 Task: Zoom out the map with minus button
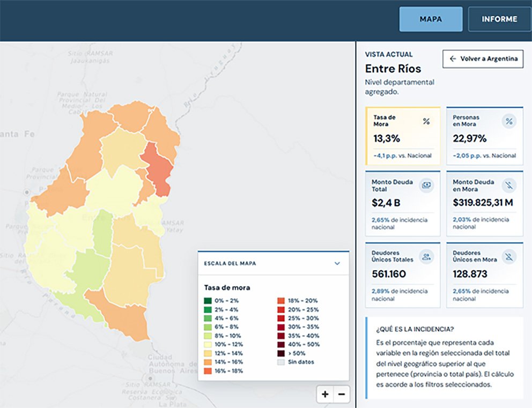341,394
